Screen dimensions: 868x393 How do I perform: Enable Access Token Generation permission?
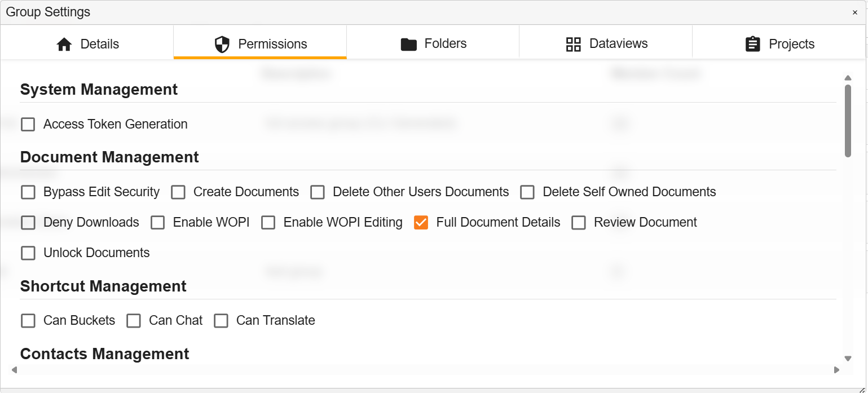click(x=28, y=124)
